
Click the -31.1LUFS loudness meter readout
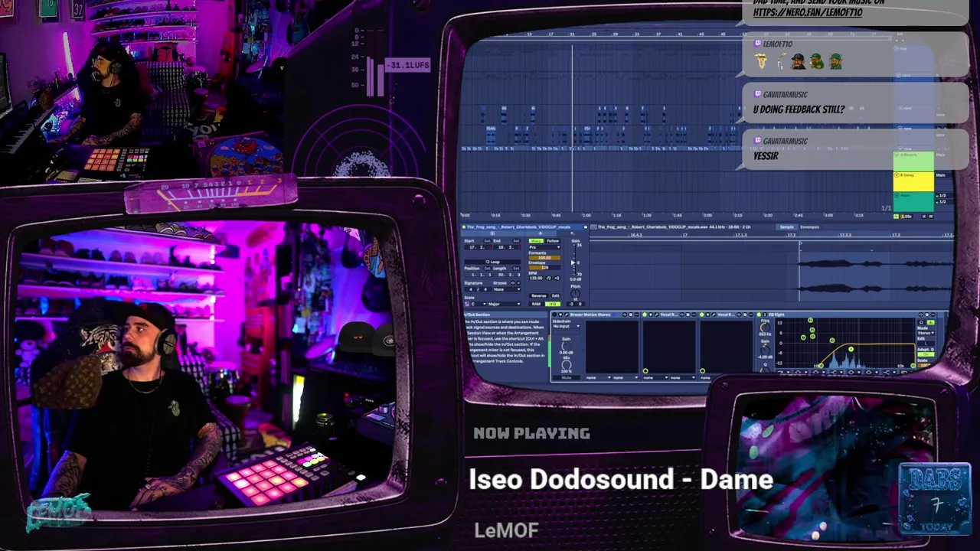point(407,66)
